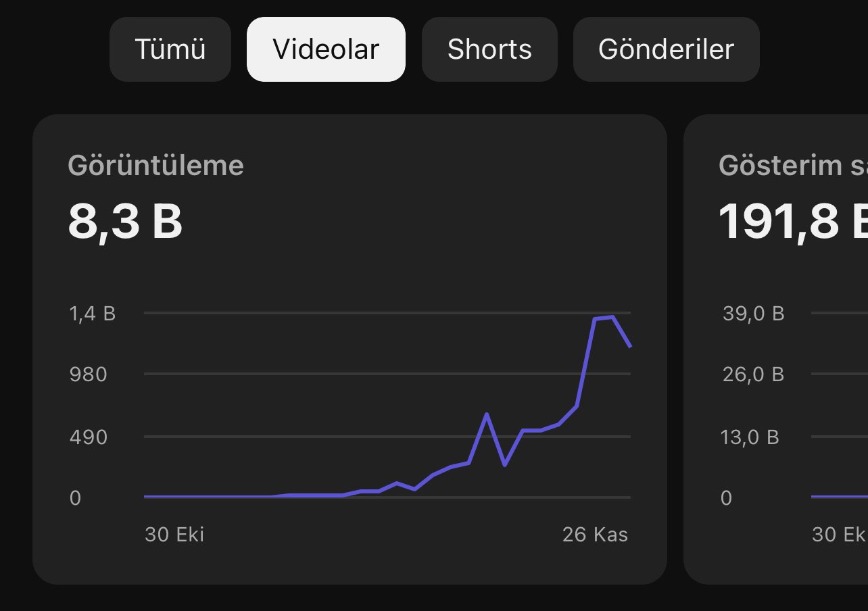868x611 pixels.
Task: Open the Gösterim sayısı card title
Action: 793,166
